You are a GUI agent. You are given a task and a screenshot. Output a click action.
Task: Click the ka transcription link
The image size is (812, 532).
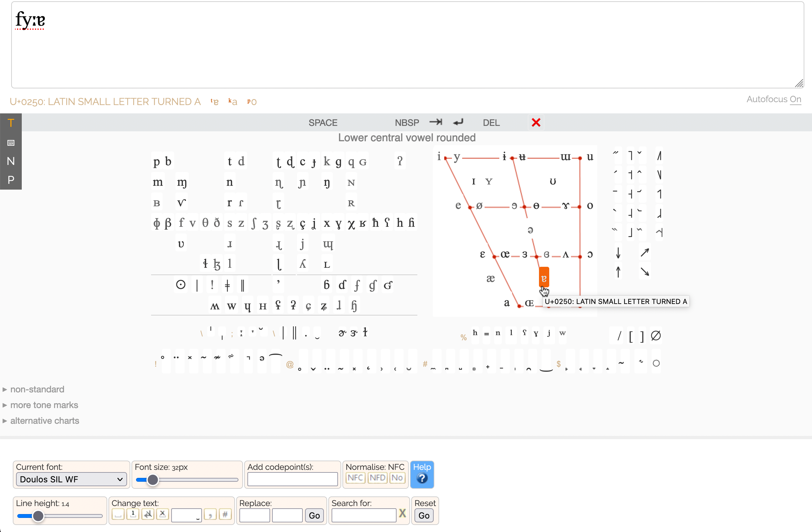pos(233,102)
